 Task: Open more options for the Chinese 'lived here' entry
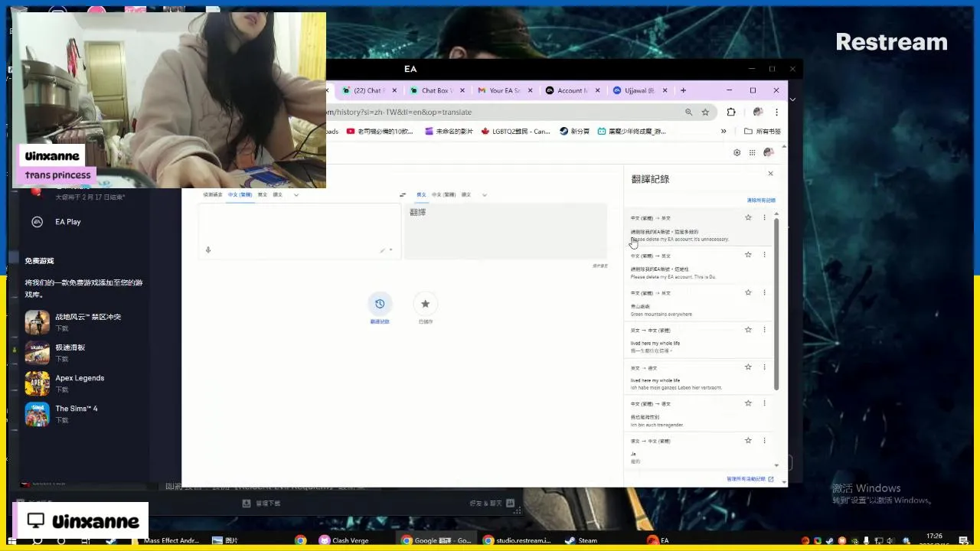point(764,330)
